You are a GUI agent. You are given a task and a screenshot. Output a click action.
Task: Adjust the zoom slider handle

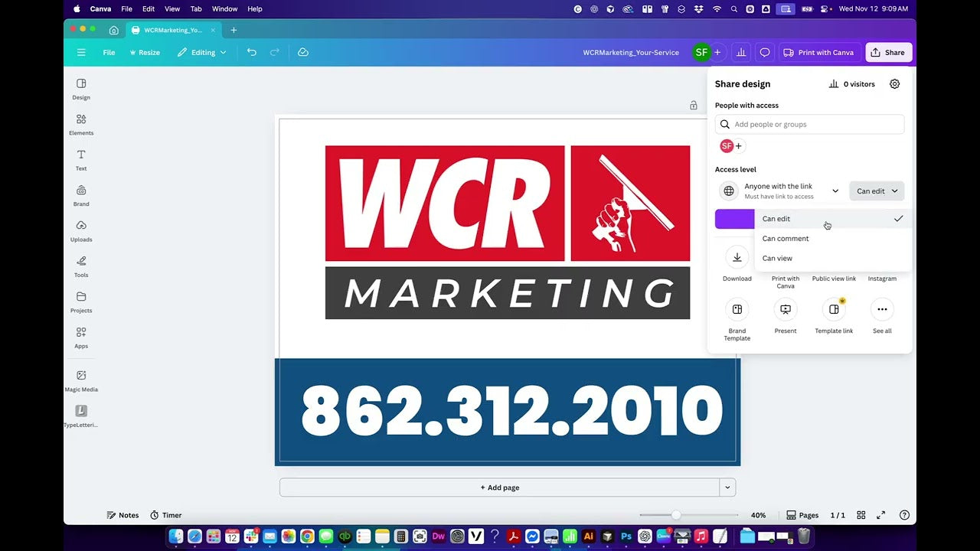tap(676, 515)
